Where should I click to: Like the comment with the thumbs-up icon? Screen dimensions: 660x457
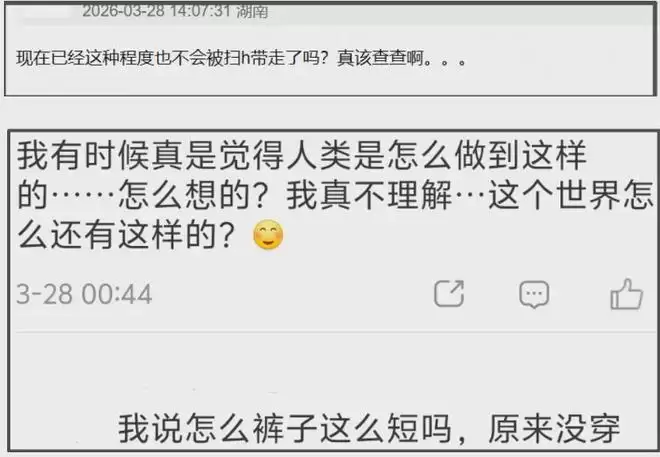(626, 294)
